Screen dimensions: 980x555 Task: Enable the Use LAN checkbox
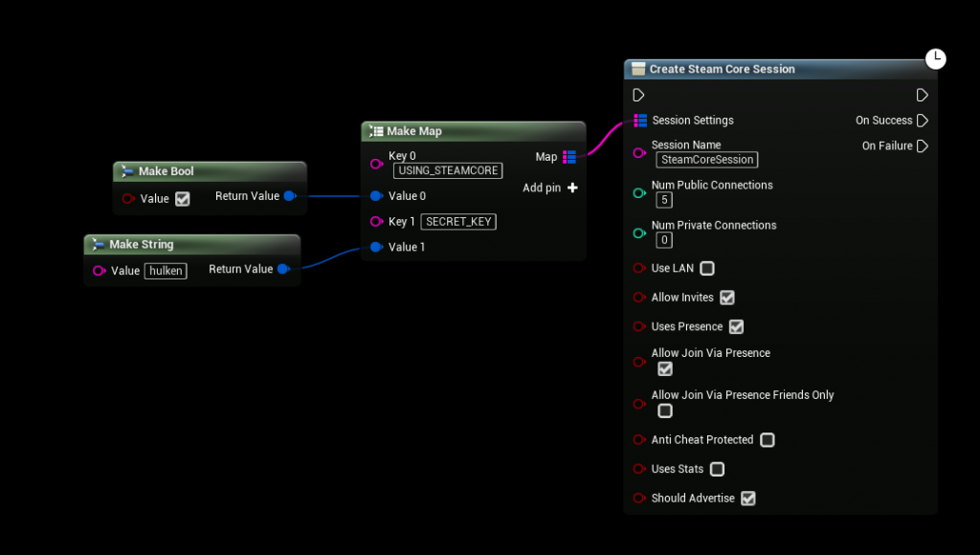pos(707,269)
